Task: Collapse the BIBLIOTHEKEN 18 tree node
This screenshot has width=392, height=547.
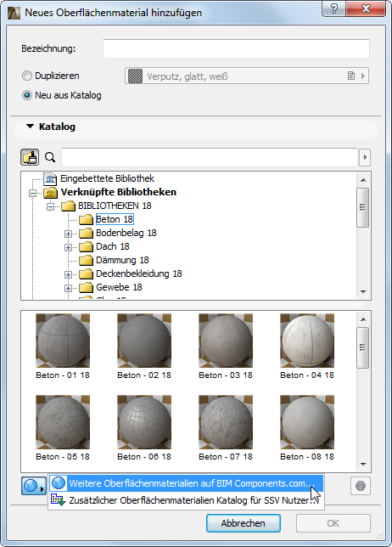Action: click(51, 206)
